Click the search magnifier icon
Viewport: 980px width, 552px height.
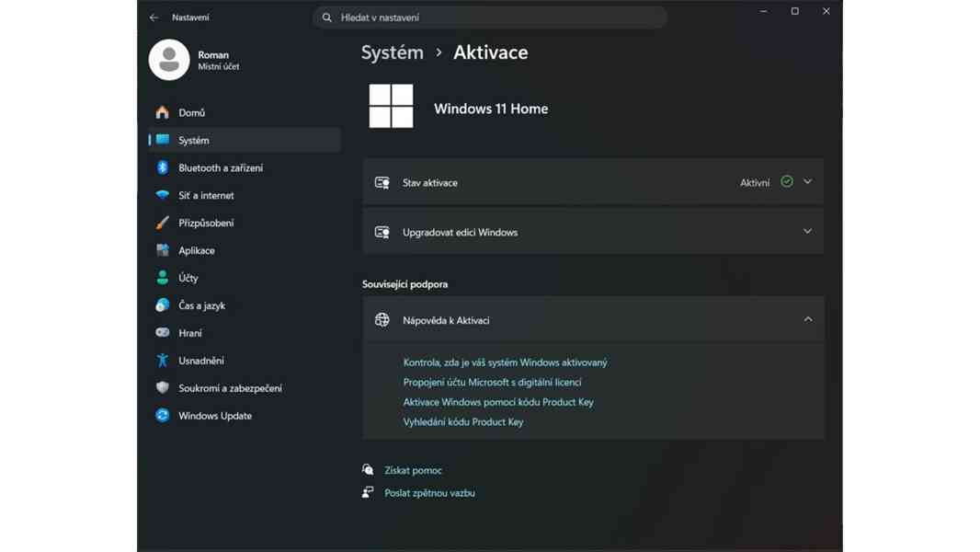click(327, 17)
